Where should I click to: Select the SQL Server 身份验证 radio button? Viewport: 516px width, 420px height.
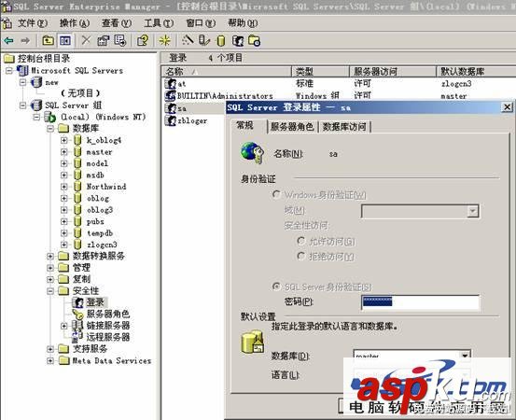276,287
